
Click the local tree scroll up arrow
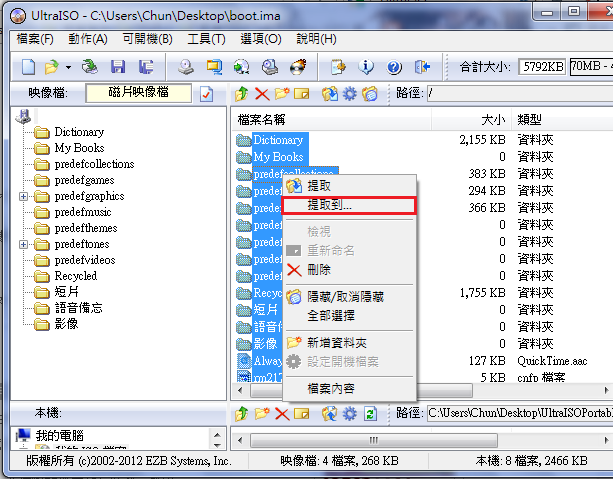[x=217, y=434]
